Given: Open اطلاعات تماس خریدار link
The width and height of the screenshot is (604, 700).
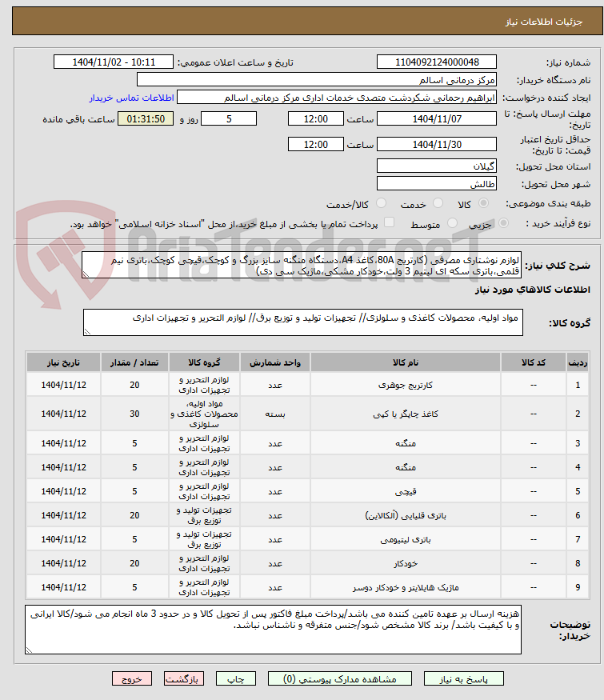Looking at the screenshot, I should tap(132, 98).
